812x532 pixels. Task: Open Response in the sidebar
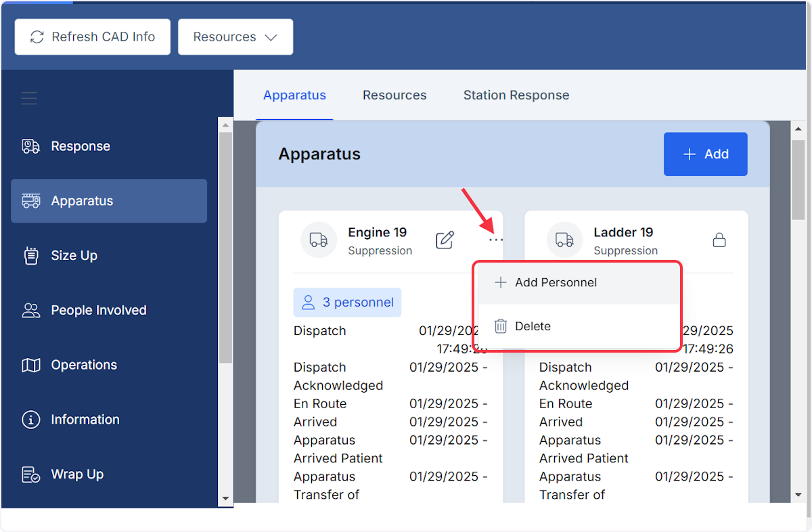tap(109, 146)
